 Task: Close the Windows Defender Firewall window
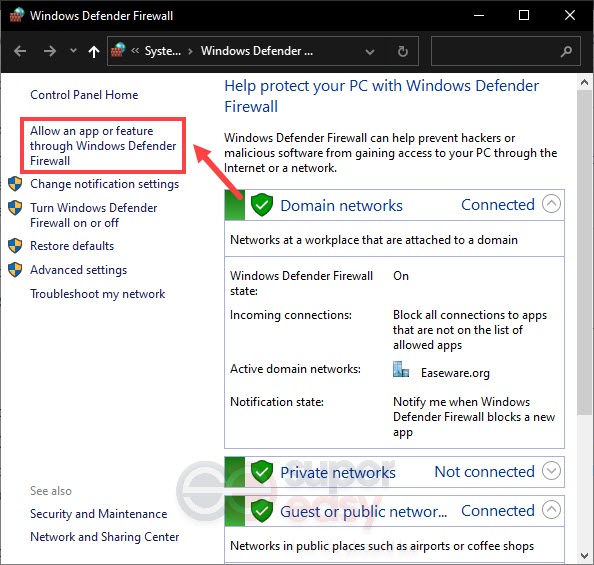(570, 16)
